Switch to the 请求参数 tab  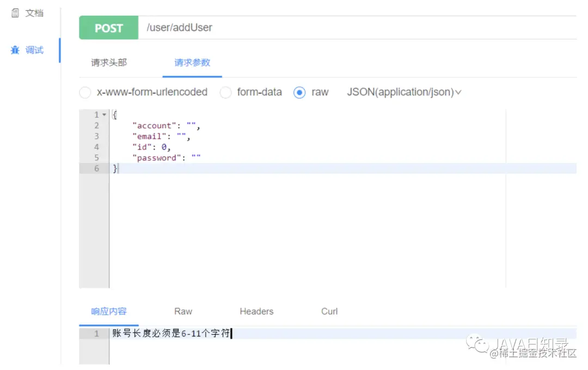pyautogui.click(x=192, y=63)
